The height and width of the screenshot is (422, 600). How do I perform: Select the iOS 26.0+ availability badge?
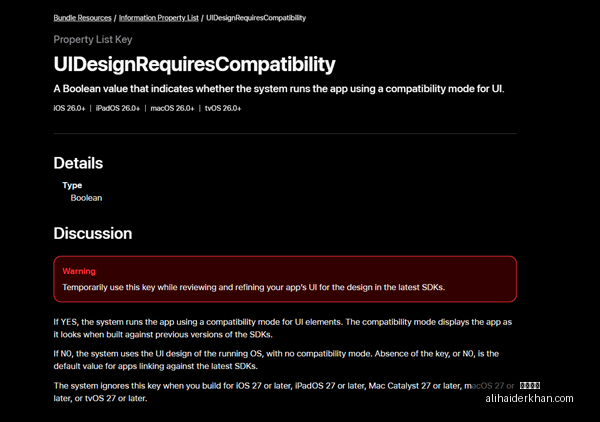[x=69, y=108]
